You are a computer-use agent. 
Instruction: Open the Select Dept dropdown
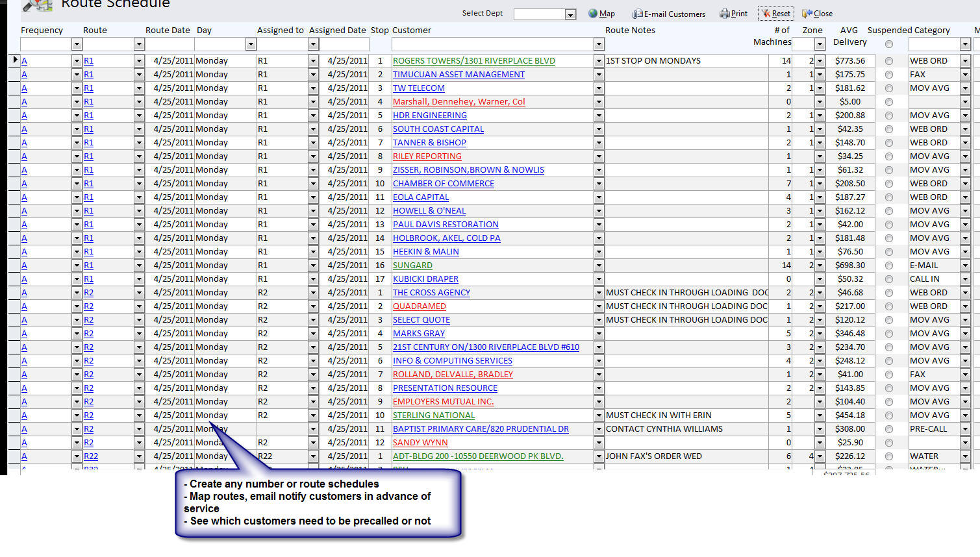(x=570, y=14)
